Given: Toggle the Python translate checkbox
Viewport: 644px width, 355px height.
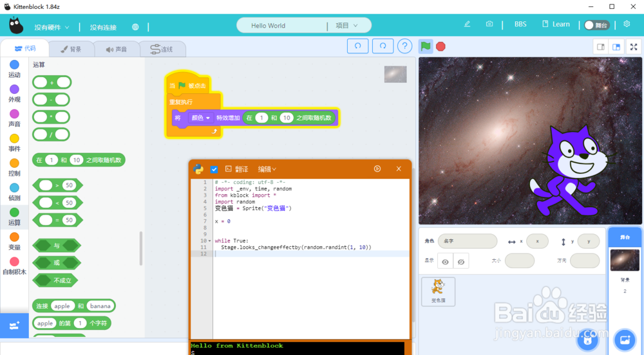Looking at the screenshot, I should point(214,169).
